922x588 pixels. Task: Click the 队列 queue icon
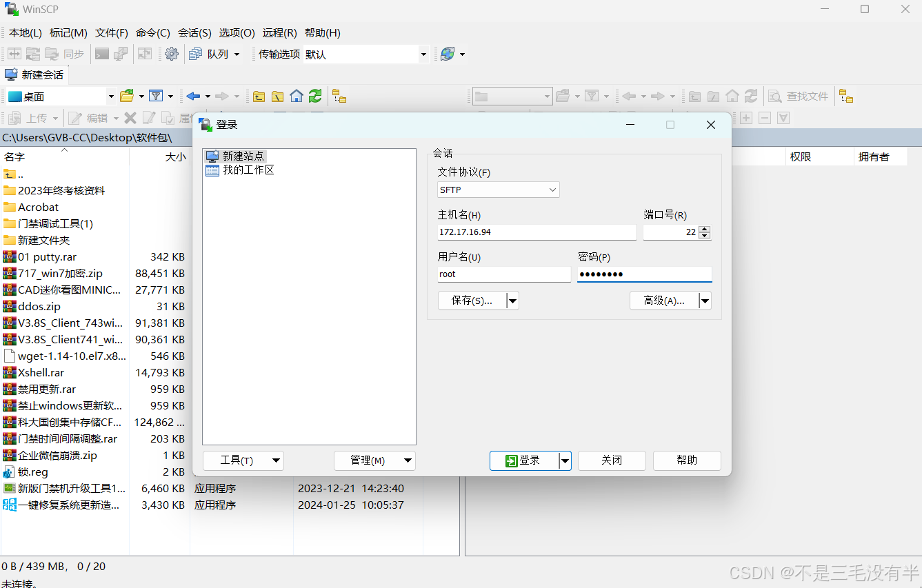(x=196, y=54)
